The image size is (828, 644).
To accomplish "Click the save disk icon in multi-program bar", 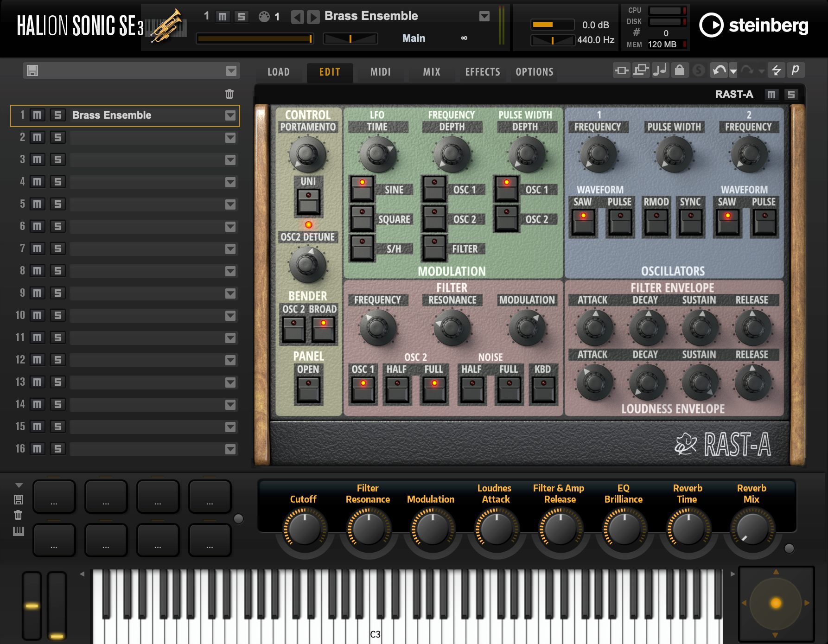I will [x=32, y=70].
